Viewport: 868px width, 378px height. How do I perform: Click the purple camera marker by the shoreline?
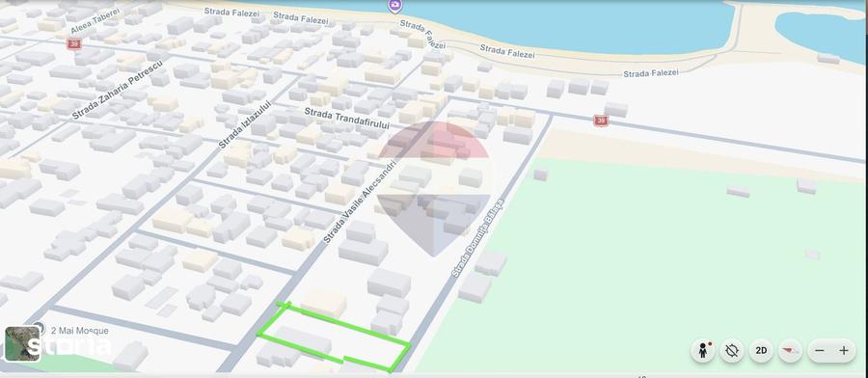(394, 6)
